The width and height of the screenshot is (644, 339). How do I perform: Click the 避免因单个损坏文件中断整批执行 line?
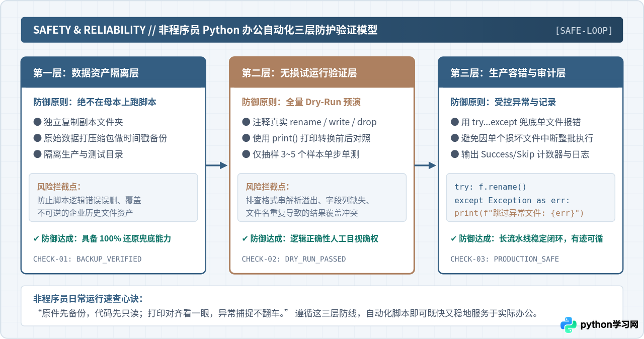(x=522, y=138)
